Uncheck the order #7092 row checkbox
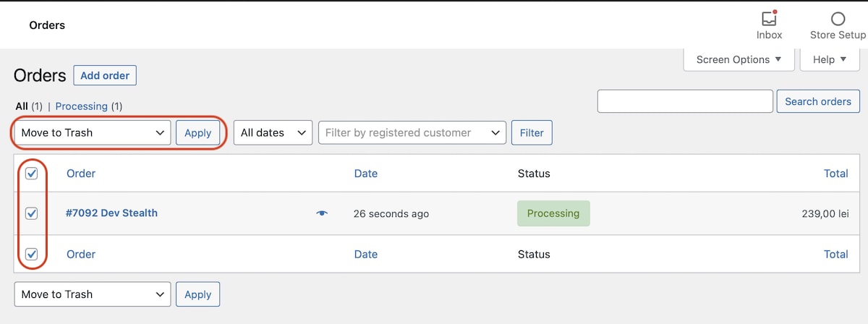The image size is (868, 324). coord(32,213)
